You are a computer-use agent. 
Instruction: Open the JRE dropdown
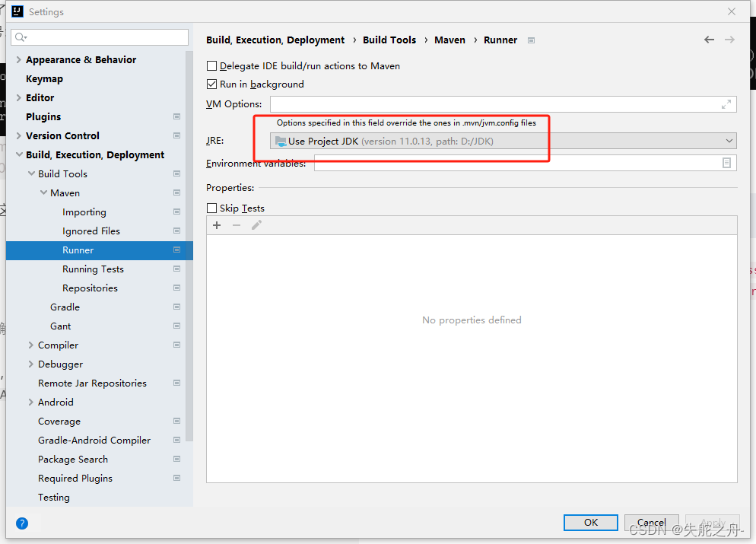[x=503, y=141]
